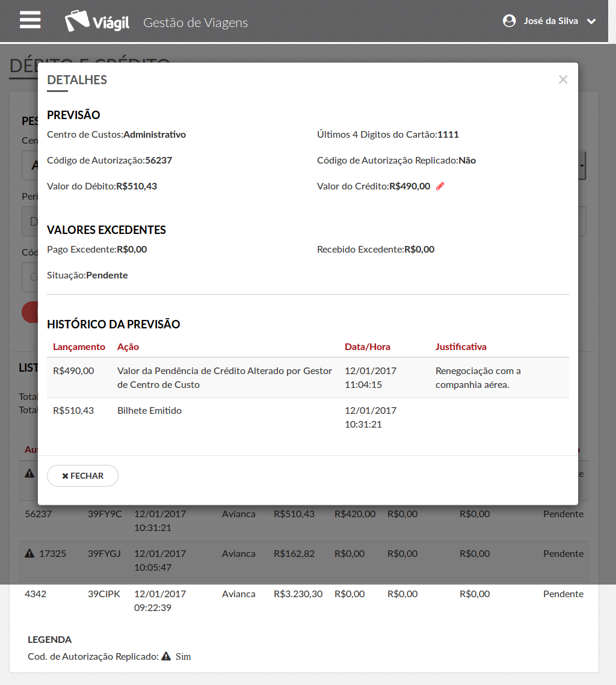Click the FECHAR button
The height and width of the screenshot is (685, 616).
pos(82,475)
